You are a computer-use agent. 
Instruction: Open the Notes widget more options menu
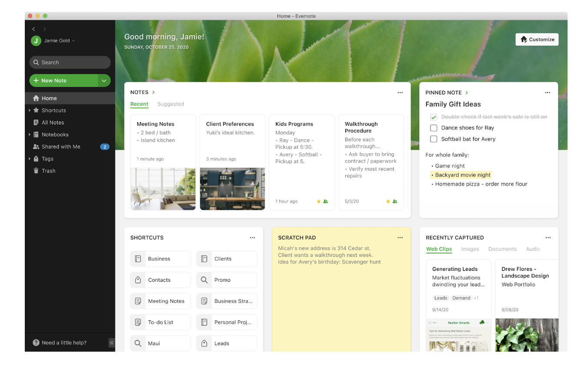point(400,93)
